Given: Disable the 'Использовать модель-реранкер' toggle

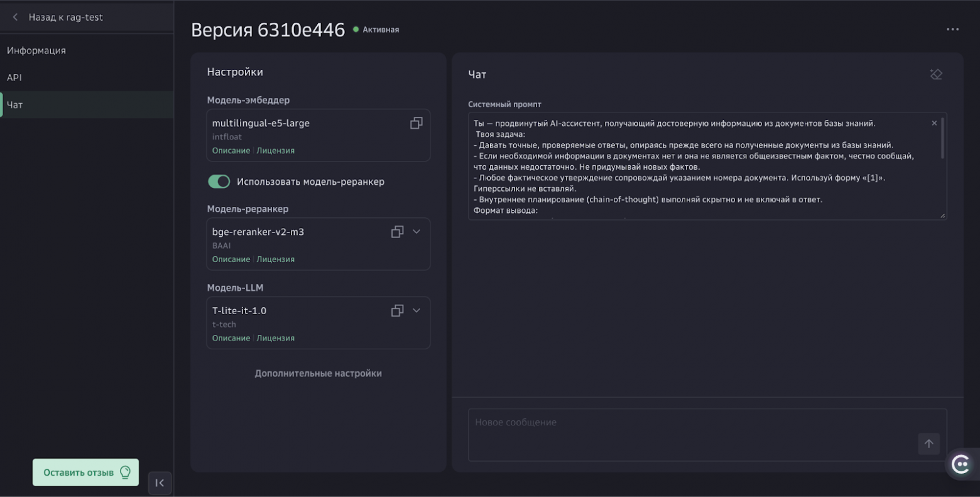Looking at the screenshot, I should (x=219, y=181).
